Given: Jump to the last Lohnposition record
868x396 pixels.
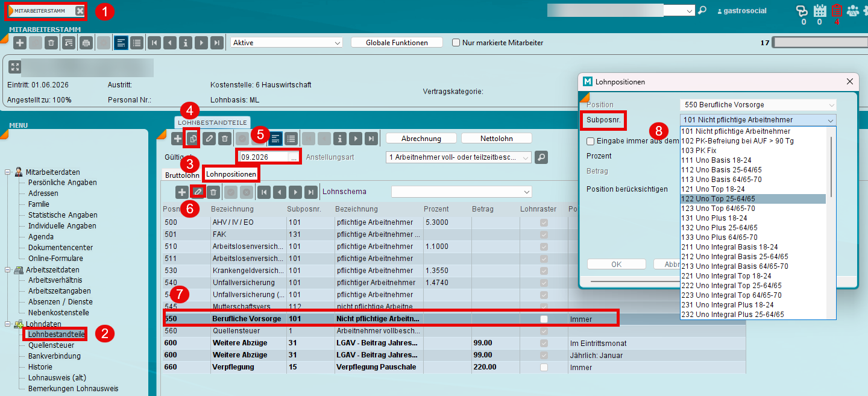Looking at the screenshot, I should pyautogui.click(x=310, y=192).
